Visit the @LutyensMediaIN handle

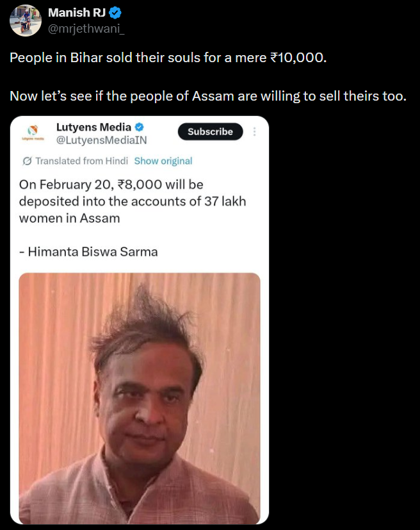(x=102, y=139)
